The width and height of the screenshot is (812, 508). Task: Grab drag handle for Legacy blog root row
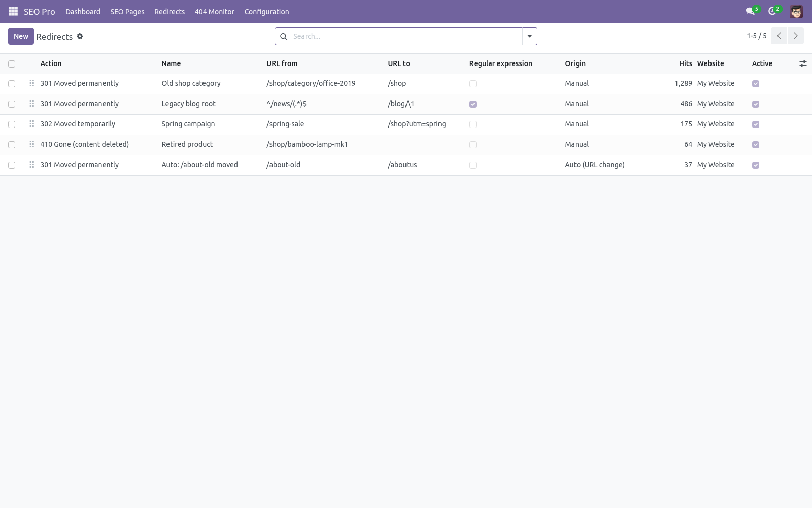click(31, 104)
